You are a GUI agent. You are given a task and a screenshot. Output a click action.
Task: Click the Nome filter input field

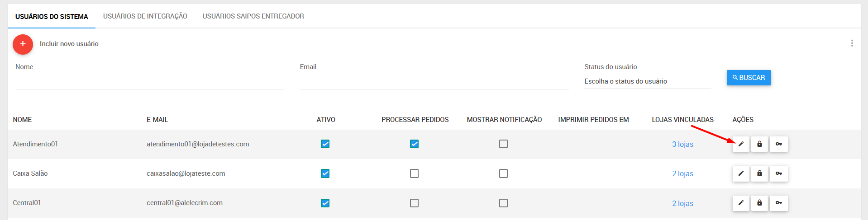click(149, 81)
